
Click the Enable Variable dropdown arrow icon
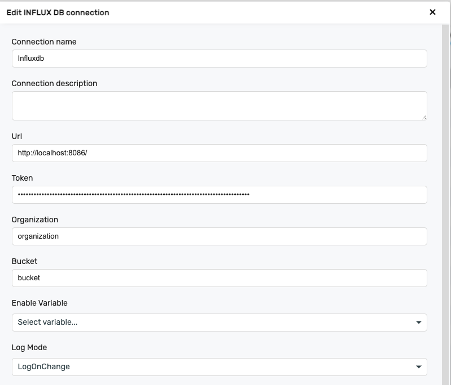click(x=419, y=322)
